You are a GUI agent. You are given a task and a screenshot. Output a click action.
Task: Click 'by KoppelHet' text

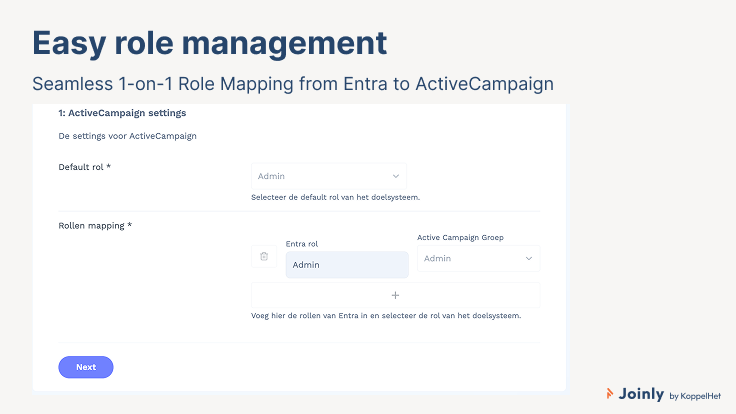tap(695, 396)
